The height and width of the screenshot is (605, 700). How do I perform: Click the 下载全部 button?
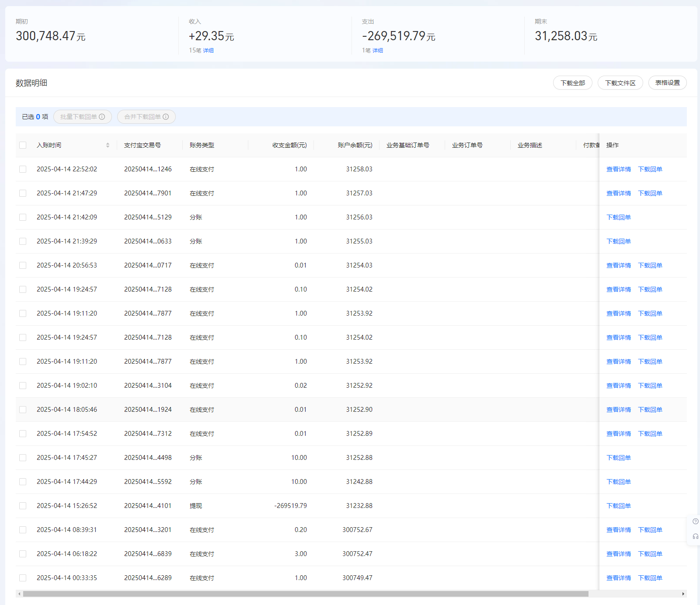coord(572,83)
